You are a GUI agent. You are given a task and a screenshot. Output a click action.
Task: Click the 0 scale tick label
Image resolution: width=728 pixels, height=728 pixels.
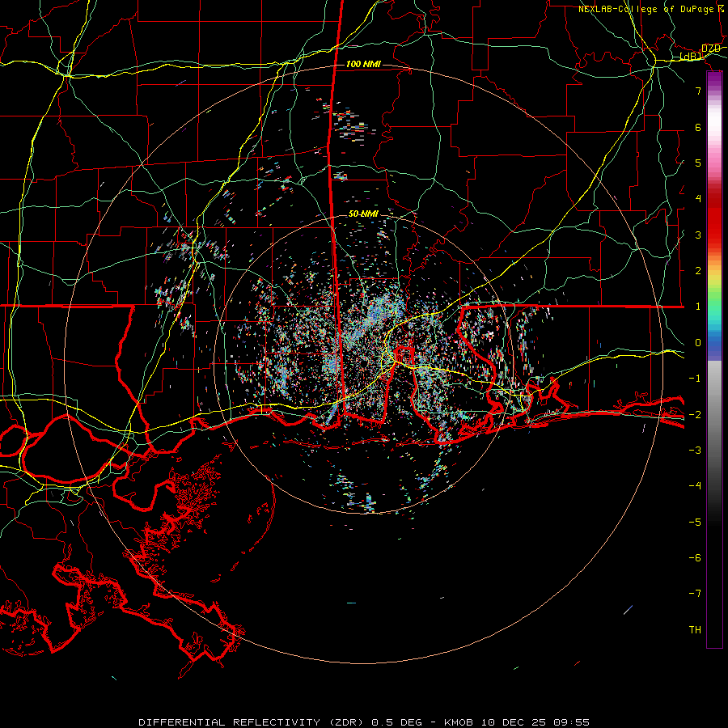tap(698, 342)
